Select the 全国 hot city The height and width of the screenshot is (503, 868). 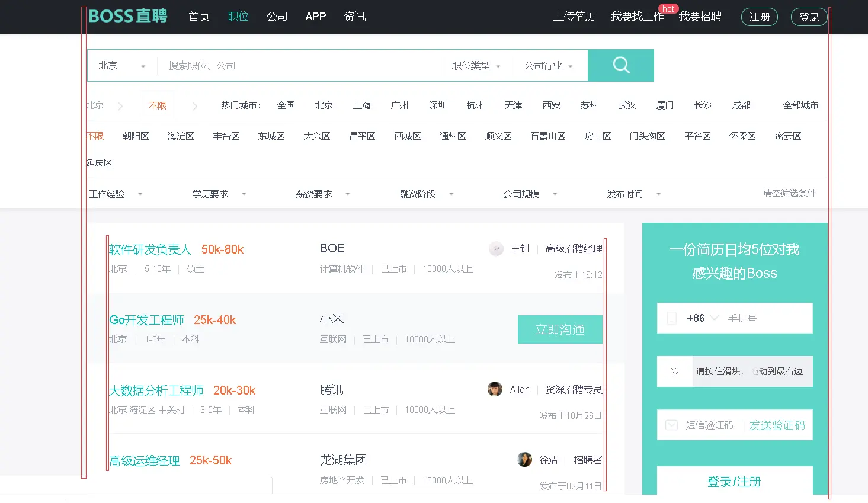click(x=286, y=105)
